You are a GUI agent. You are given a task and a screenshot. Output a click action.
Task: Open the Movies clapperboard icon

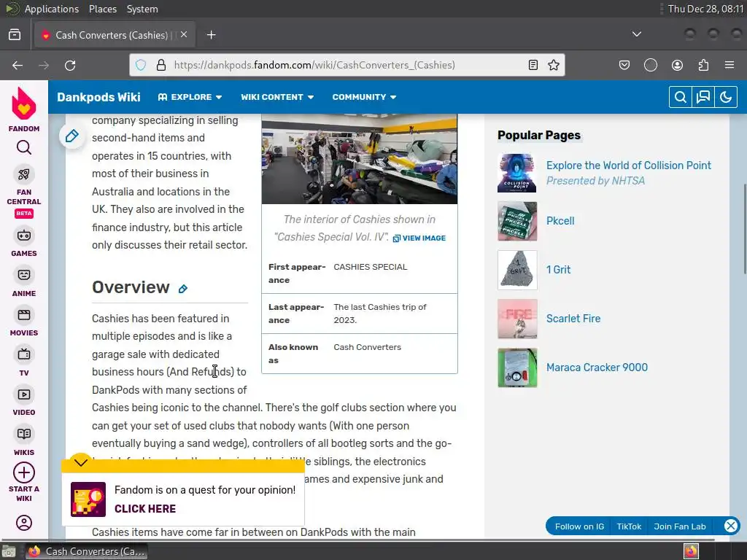[x=24, y=315]
